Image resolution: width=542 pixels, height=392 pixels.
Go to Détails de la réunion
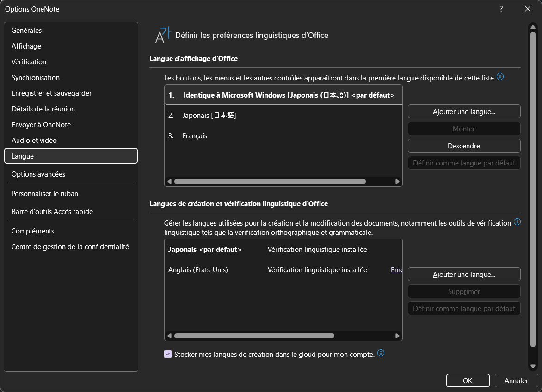pos(71,109)
